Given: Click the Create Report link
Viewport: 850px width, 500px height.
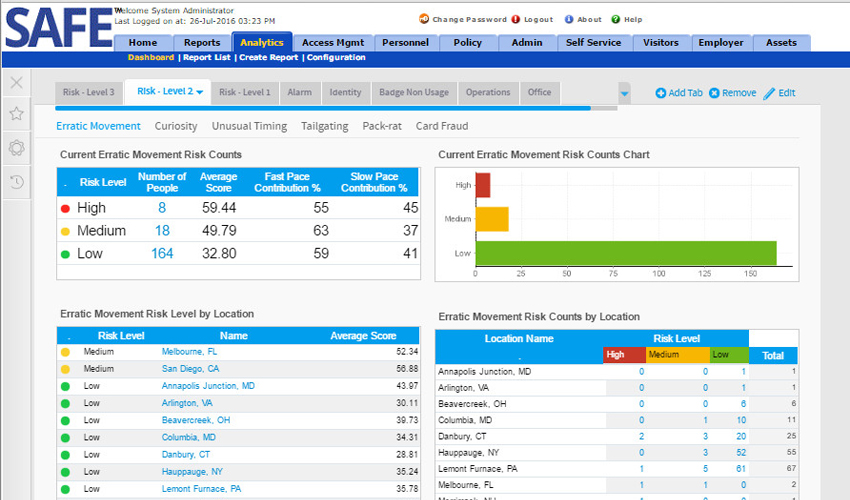Looking at the screenshot, I should (268, 58).
